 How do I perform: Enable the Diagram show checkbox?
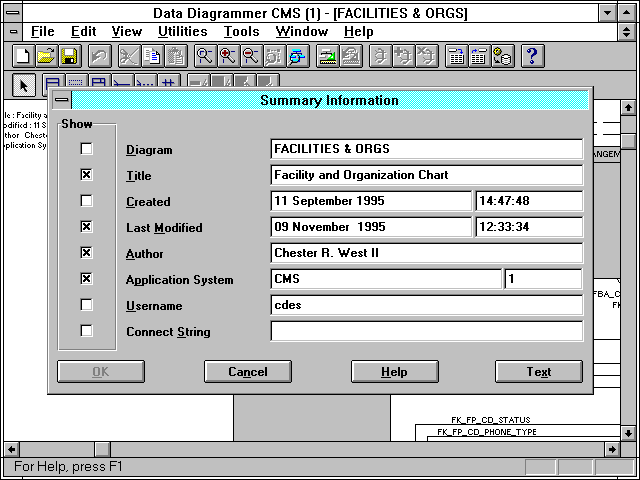(87, 149)
